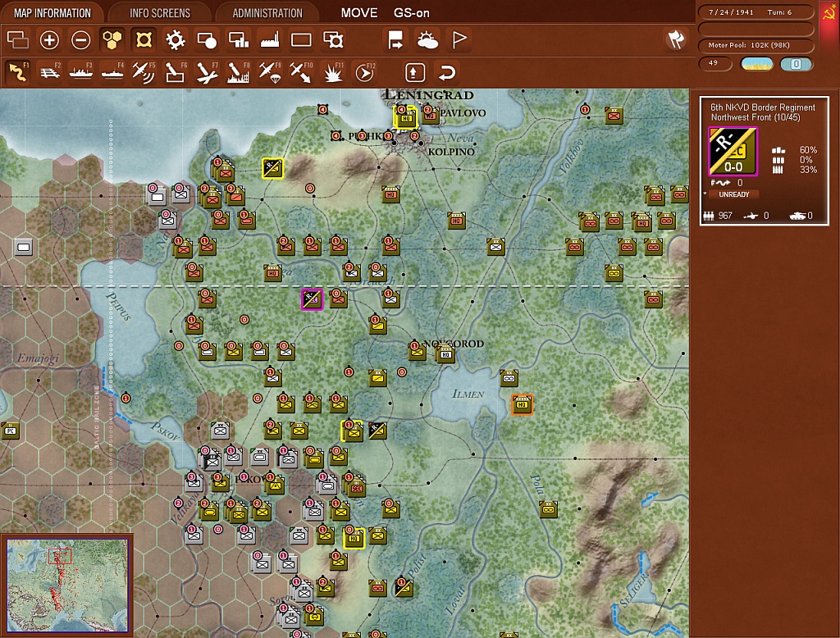Click the Northwest Front (10/45) link
Image resolution: width=840 pixels, height=638 pixels.
(756, 117)
